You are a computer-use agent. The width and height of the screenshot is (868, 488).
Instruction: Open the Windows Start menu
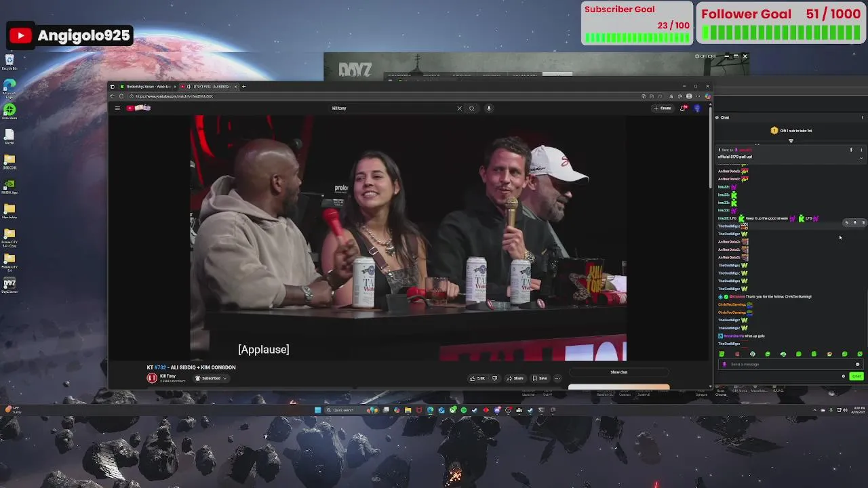pyautogui.click(x=317, y=410)
